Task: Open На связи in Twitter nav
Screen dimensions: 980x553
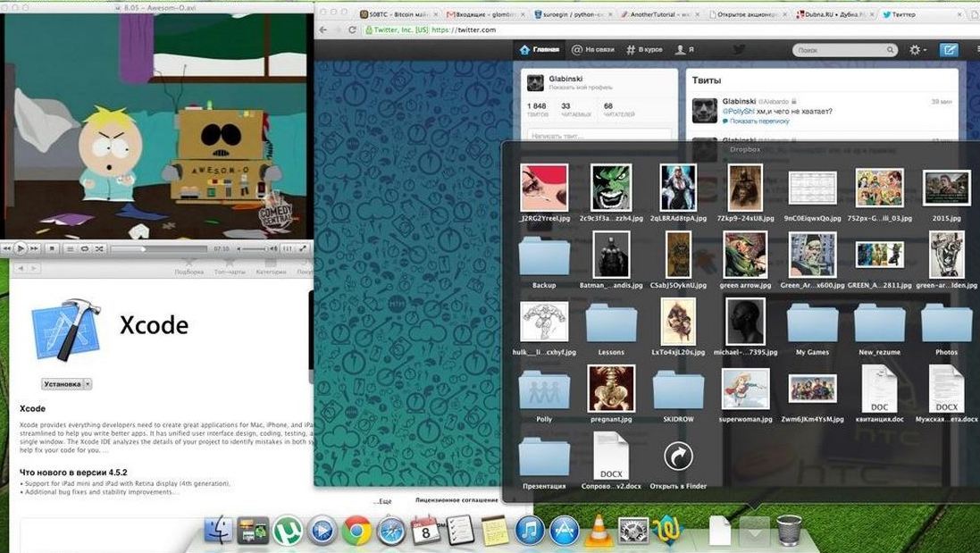Action: pos(594,49)
